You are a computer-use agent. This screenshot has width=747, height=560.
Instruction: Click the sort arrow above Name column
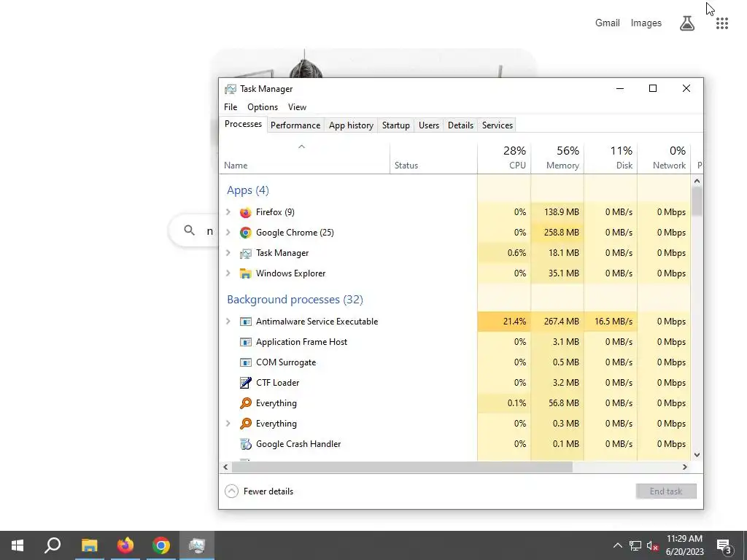pos(301,147)
